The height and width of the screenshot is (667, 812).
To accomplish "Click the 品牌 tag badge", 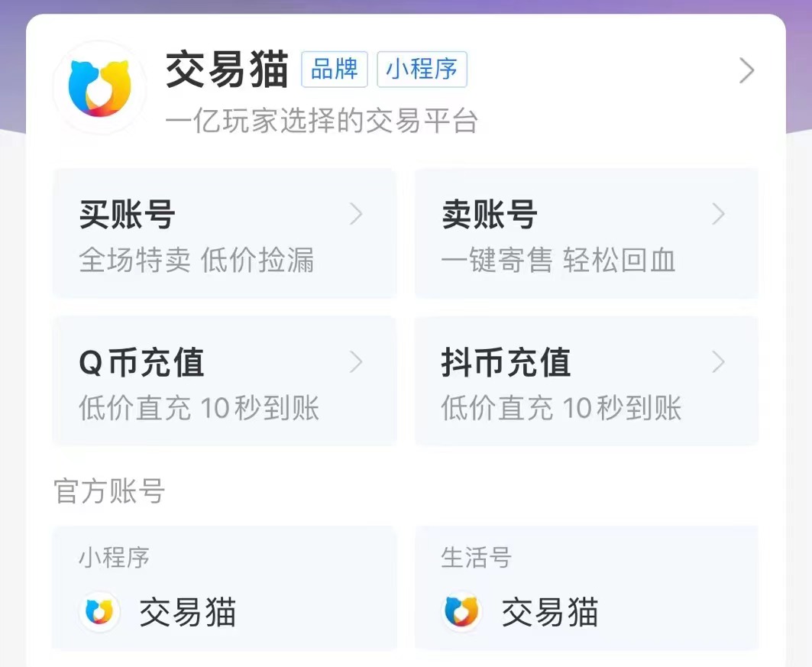I will 335,70.
